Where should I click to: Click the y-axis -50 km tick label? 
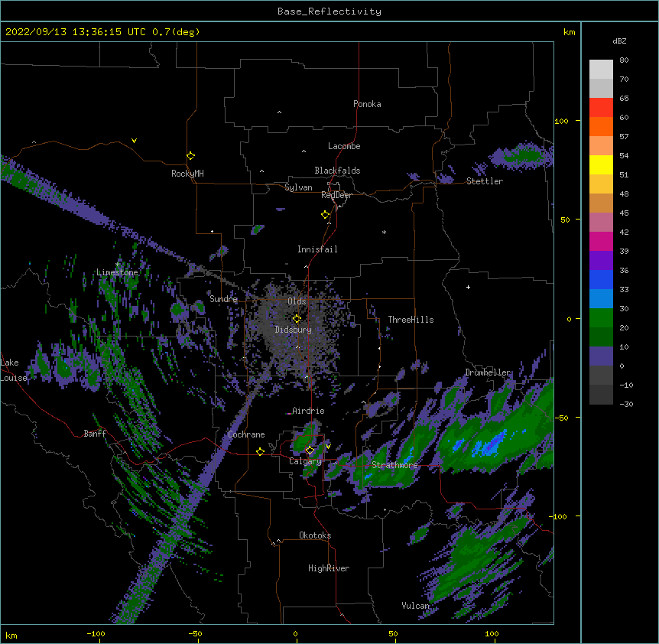coord(561,418)
